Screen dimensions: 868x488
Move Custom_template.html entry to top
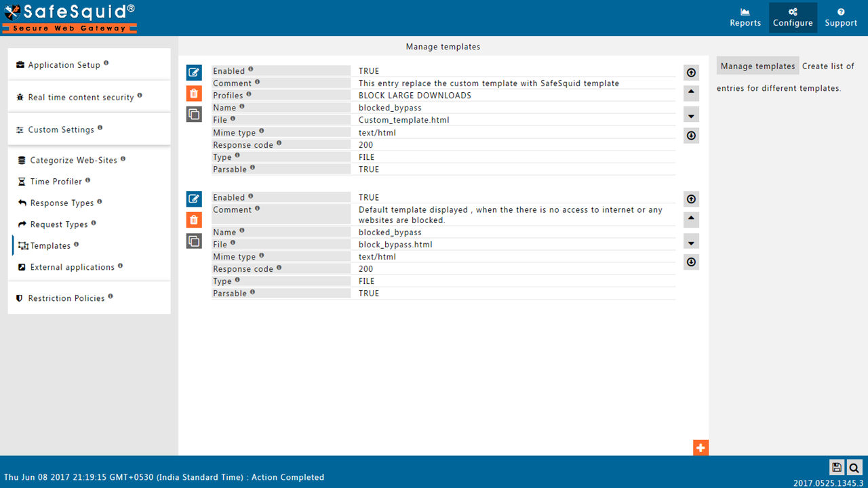click(x=691, y=73)
